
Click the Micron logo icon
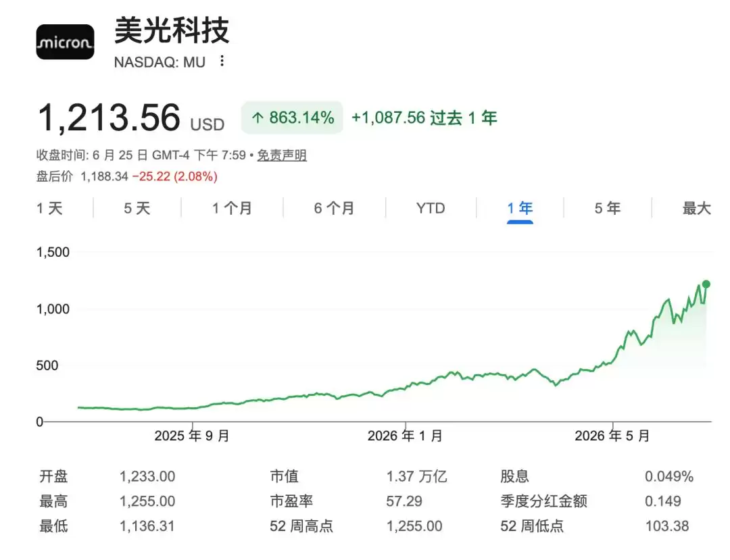point(65,42)
